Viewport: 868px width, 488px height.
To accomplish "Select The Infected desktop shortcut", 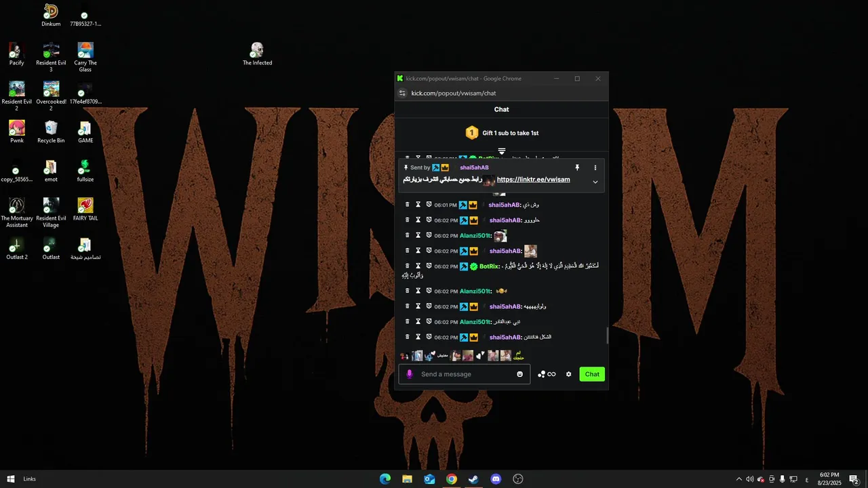I will tap(258, 54).
